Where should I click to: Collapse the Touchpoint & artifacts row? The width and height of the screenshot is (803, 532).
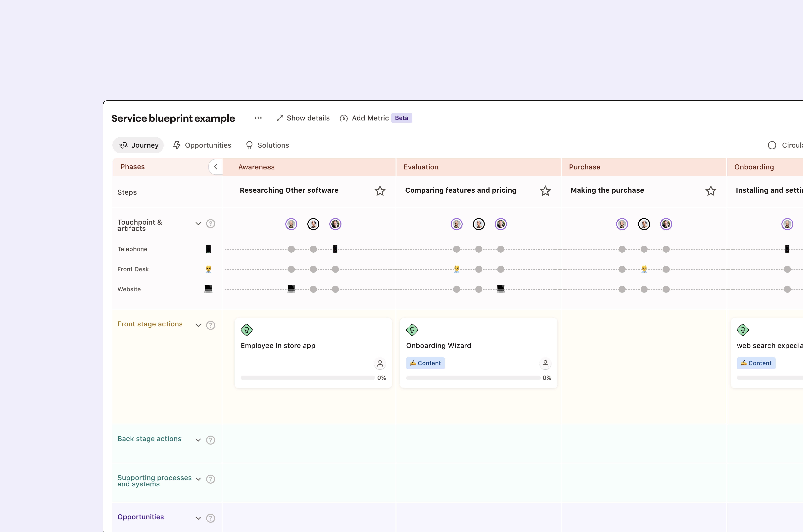pyautogui.click(x=198, y=224)
